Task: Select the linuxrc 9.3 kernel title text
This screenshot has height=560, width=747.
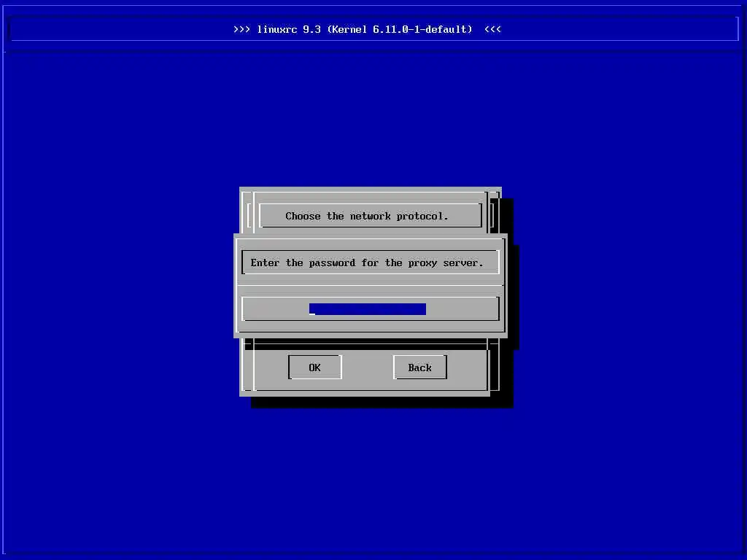Action: (367, 29)
